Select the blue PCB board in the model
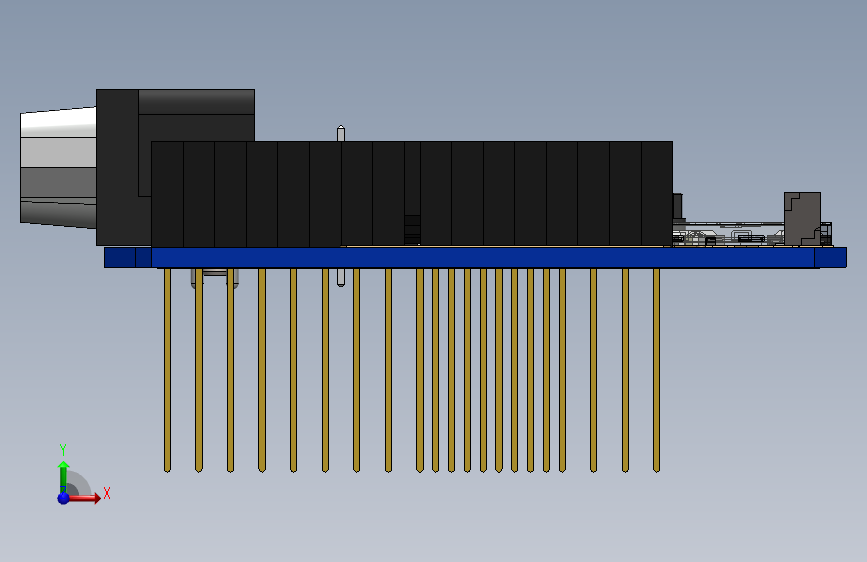The image size is (867, 562). pos(476,258)
